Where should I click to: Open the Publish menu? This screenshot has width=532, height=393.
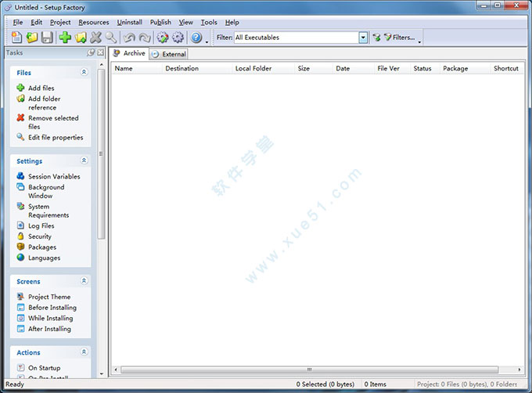coord(161,23)
